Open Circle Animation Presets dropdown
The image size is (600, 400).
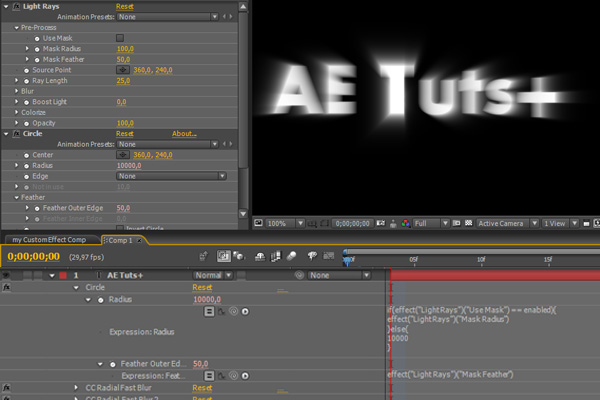[x=168, y=144]
